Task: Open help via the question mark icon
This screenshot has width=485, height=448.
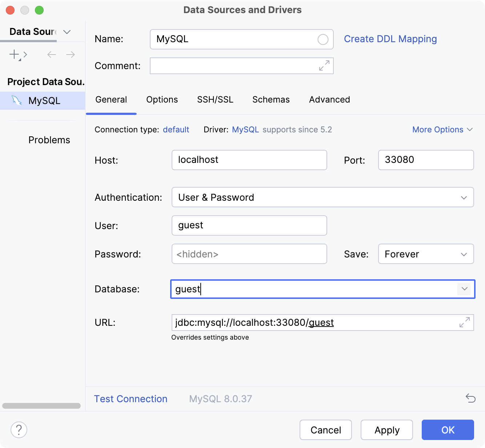Action: point(19,430)
